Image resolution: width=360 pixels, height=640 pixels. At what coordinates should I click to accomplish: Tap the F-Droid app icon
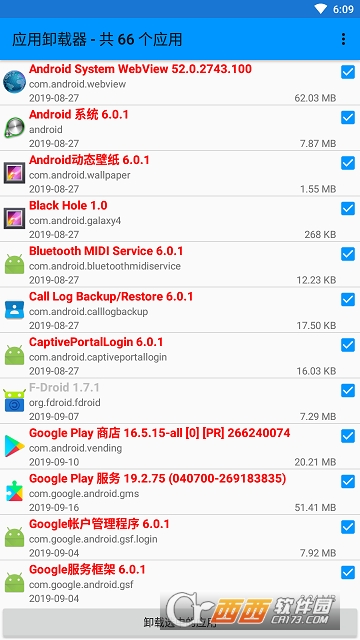(x=14, y=400)
